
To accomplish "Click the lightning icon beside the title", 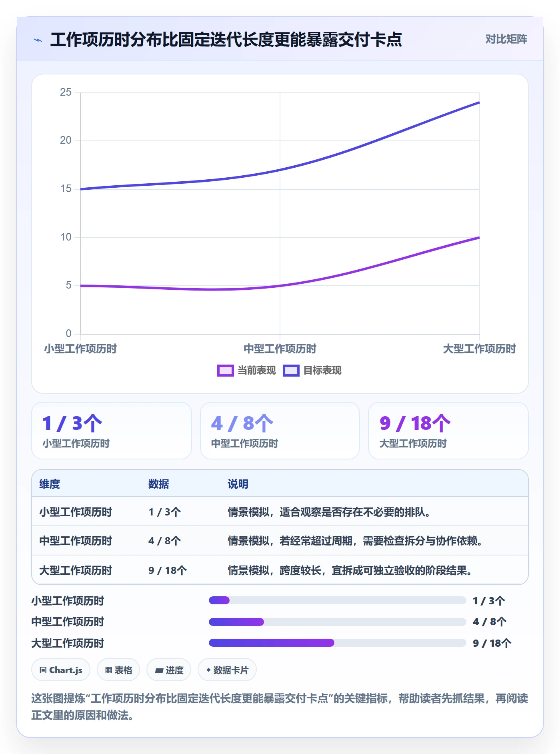I will coord(38,40).
